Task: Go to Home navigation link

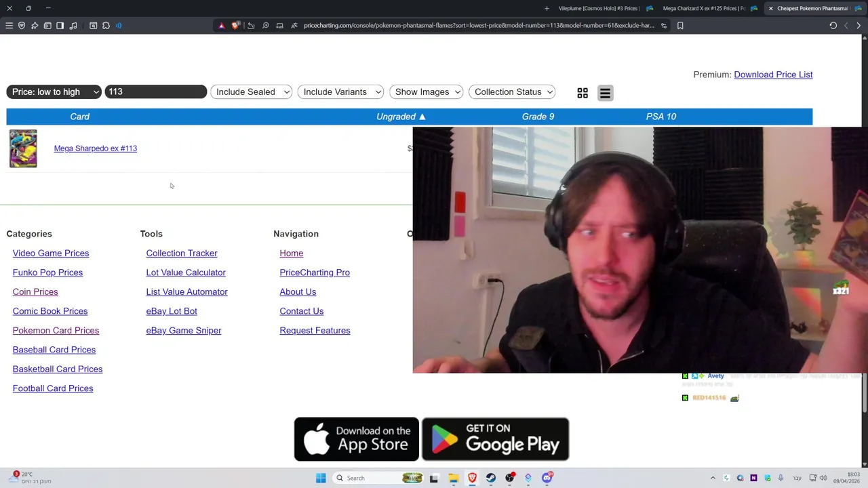Action: coord(292,253)
